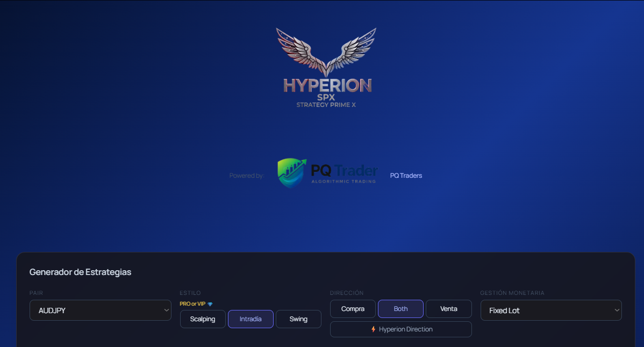Click the GESTIÓN MONETARIA label
Viewport: 644px width, 347px height.
click(512, 293)
